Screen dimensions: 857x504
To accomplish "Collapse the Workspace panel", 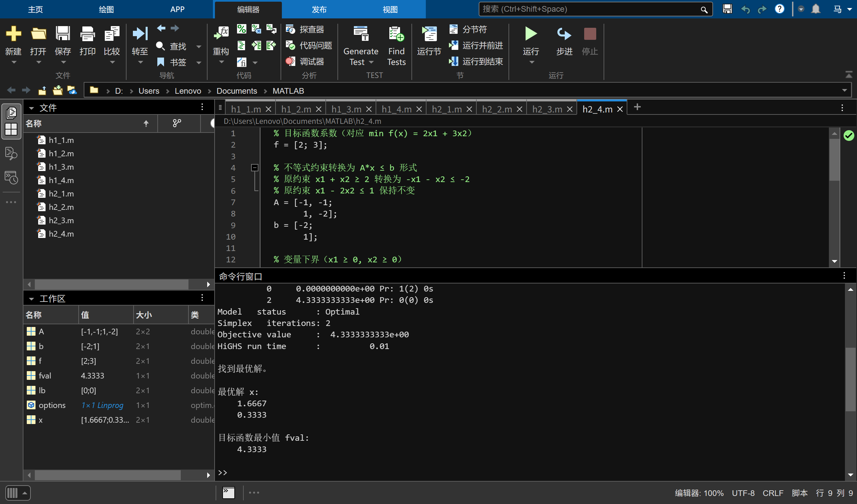I will [x=31, y=299].
